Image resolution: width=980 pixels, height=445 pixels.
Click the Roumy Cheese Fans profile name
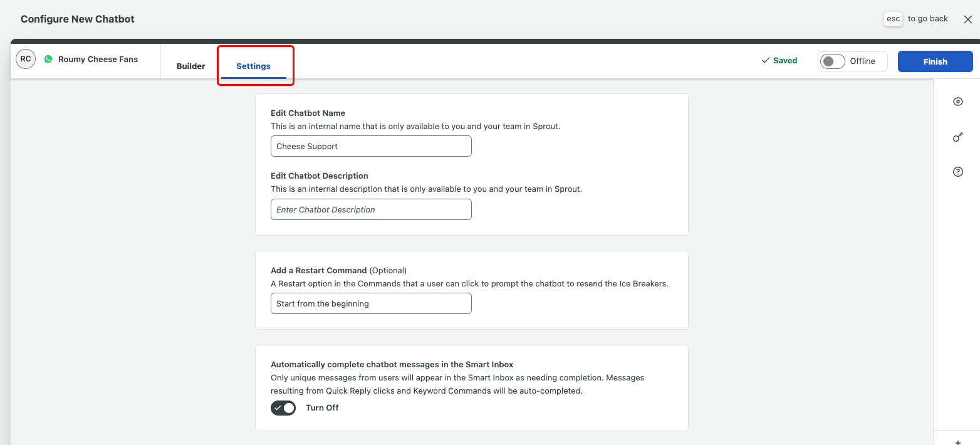[x=98, y=60]
